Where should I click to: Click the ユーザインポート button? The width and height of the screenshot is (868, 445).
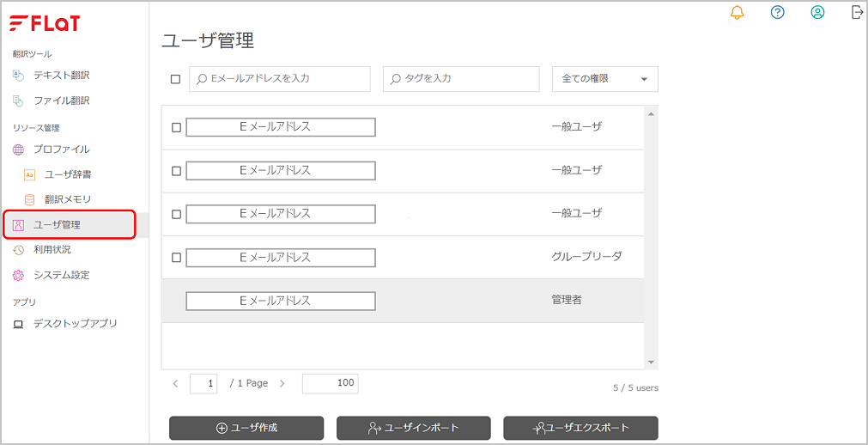[x=414, y=428]
